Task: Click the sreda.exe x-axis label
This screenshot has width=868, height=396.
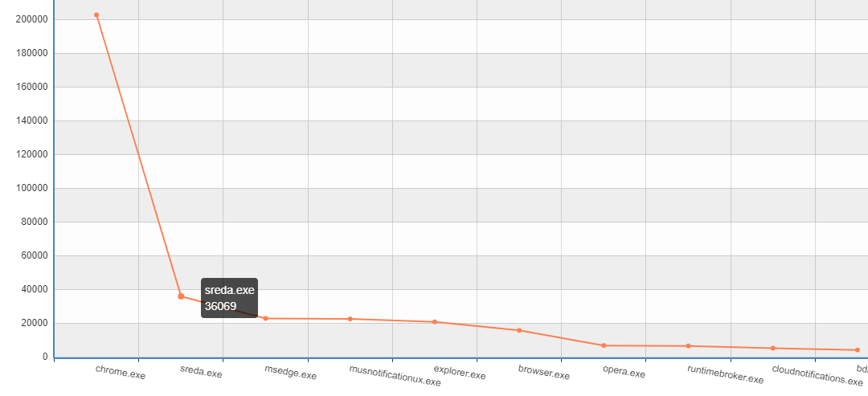Action: [x=201, y=374]
